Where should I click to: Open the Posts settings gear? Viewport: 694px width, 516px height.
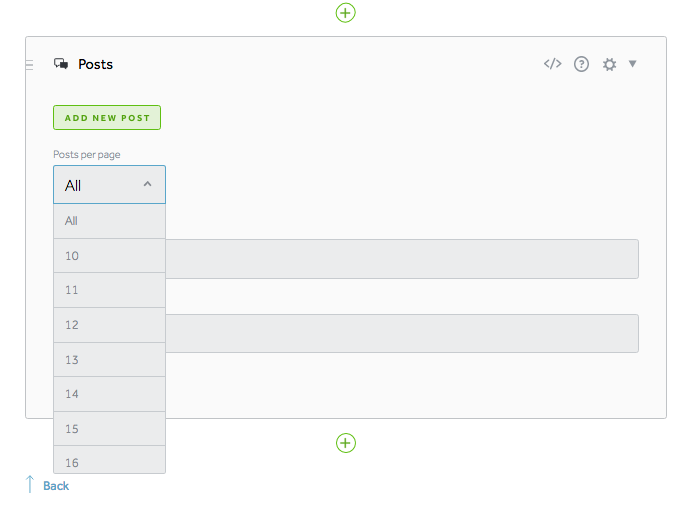(x=609, y=65)
